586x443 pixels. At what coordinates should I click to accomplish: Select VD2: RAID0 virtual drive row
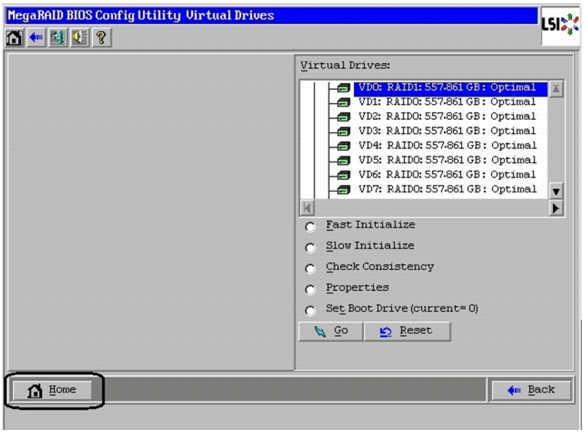coord(447,117)
